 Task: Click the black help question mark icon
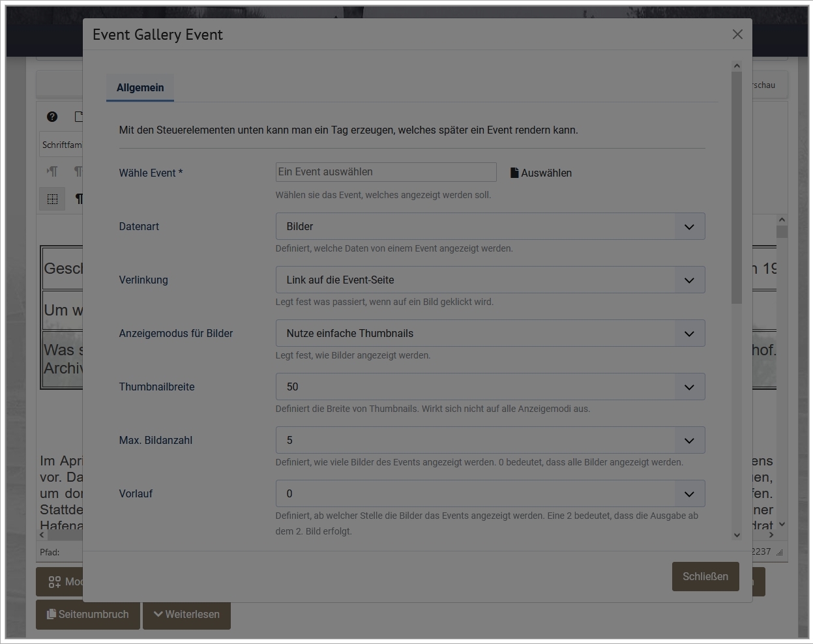click(52, 117)
